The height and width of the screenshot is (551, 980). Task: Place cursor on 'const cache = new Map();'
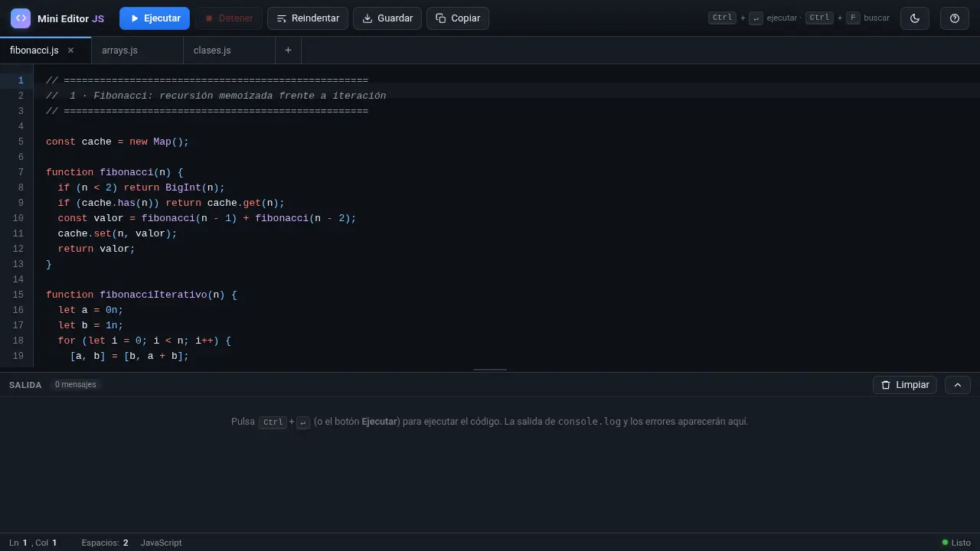click(117, 142)
